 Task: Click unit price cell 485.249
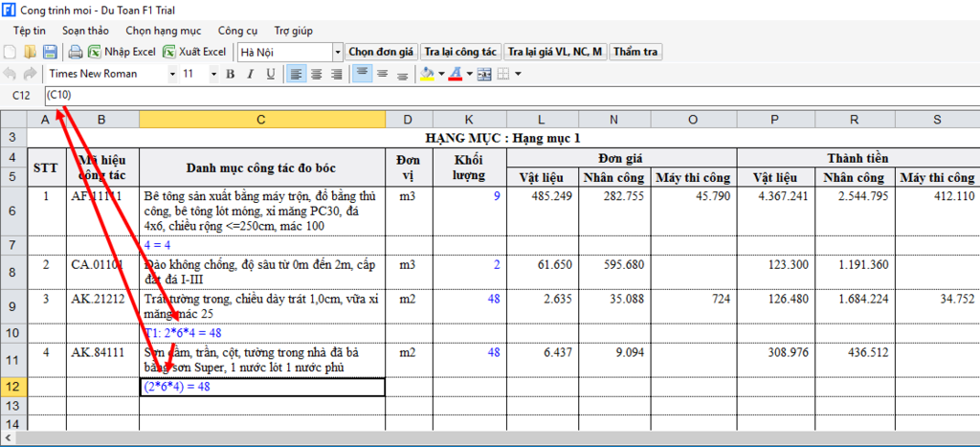543,211
